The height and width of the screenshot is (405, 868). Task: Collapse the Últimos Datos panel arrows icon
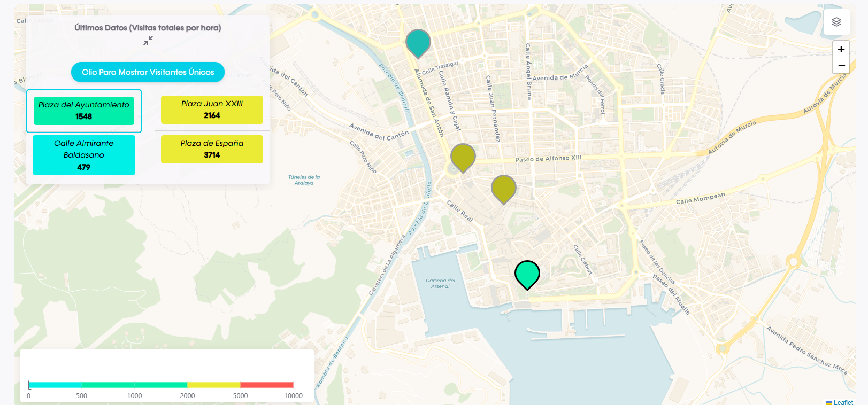tap(148, 41)
